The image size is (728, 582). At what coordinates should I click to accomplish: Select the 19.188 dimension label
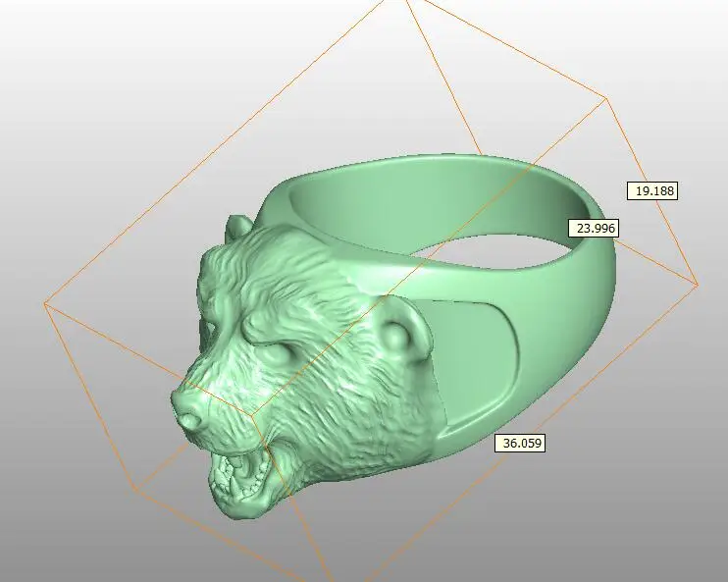click(x=652, y=191)
